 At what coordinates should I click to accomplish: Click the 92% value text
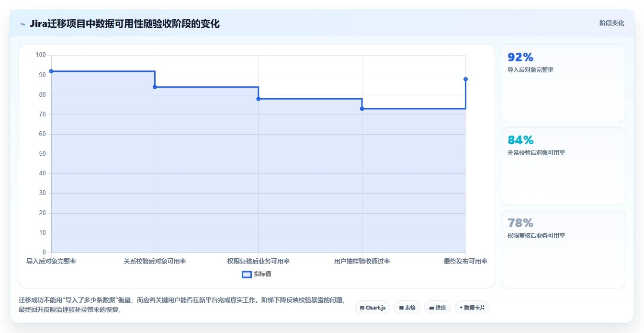pos(520,57)
